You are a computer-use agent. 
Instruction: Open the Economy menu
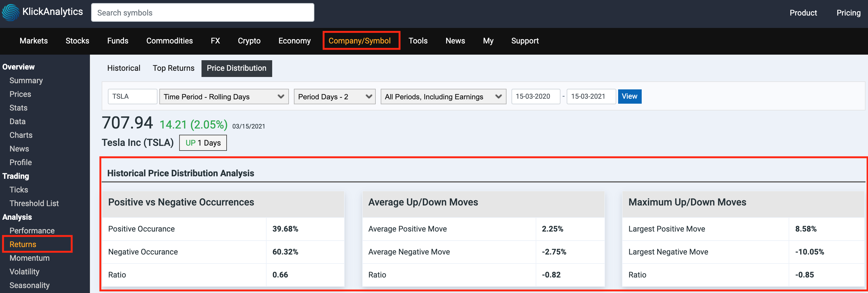click(x=294, y=41)
